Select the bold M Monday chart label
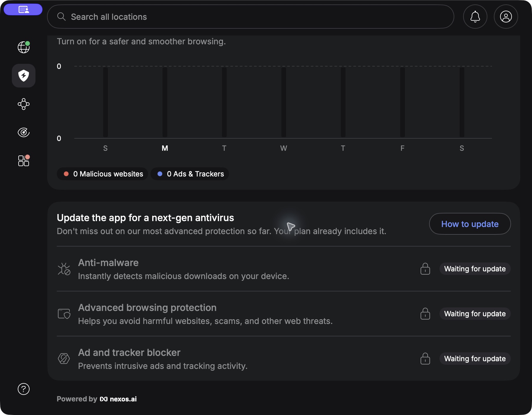 [x=165, y=148]
